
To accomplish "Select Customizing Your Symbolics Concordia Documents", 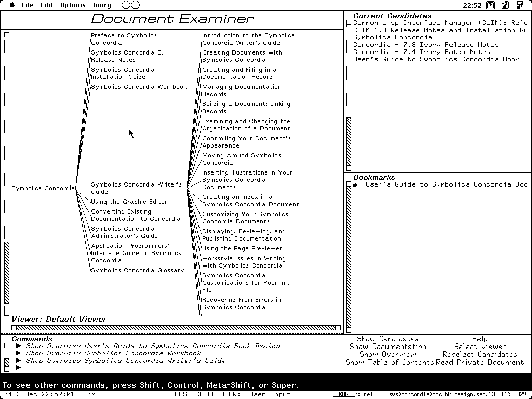I will click(245, 218).
